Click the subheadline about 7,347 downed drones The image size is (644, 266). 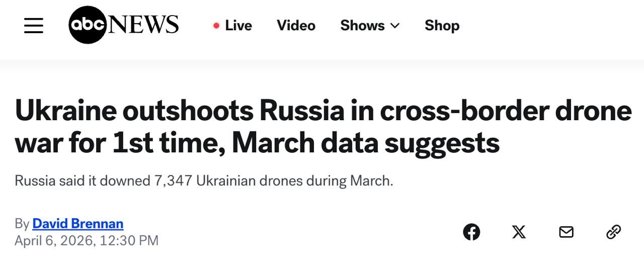pyautogui.click(x=204, y=181)
